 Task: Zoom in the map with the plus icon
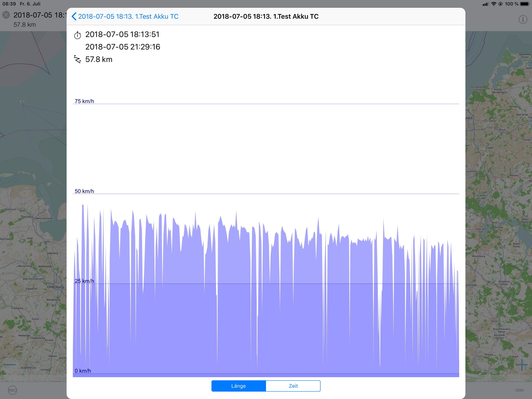coord(522,365)
